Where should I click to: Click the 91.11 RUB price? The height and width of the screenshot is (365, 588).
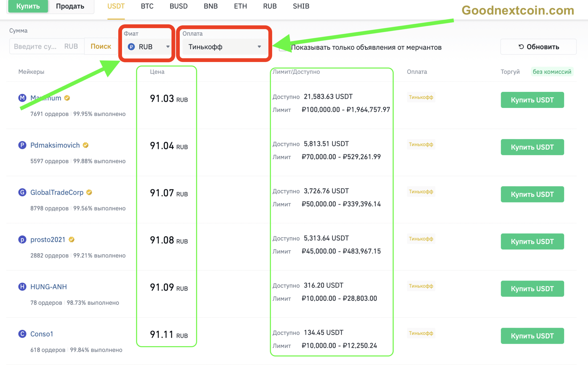(169, 335)
